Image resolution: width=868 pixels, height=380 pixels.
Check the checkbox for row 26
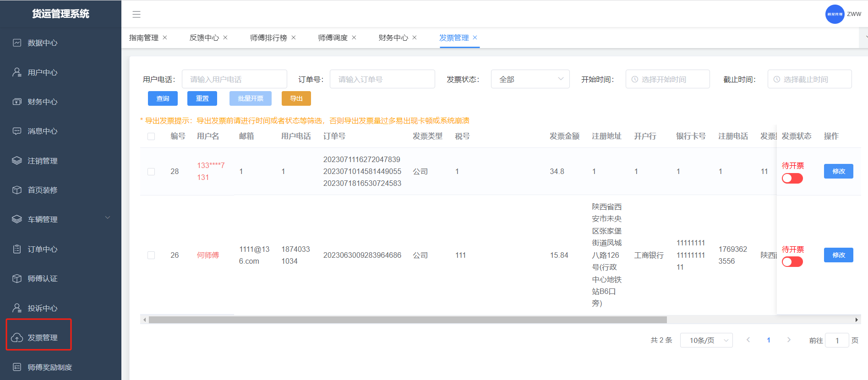(x=151, y=255)
